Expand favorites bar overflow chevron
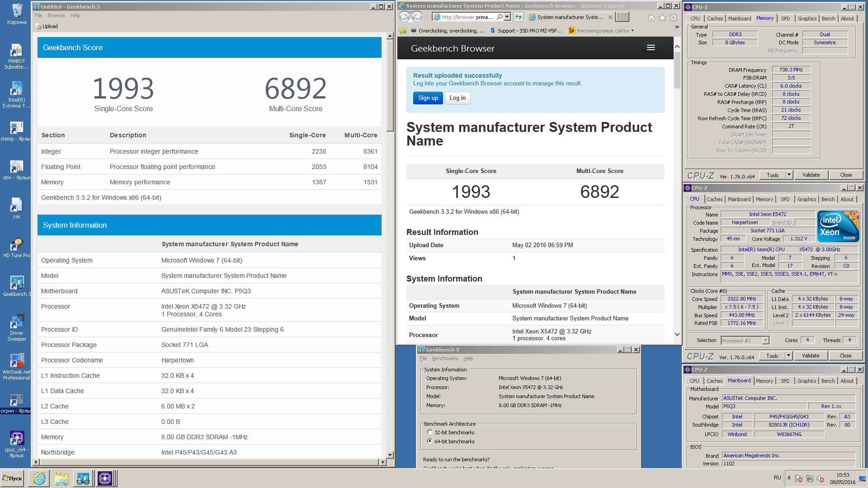Screen dimensions: 868x488 677,27
